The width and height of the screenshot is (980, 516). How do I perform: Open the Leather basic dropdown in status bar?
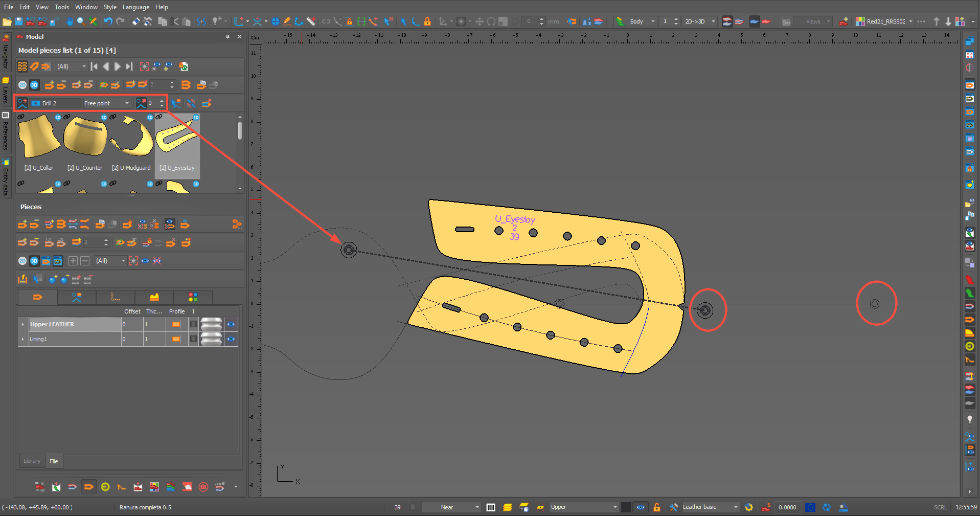click(x=736, y=507)
